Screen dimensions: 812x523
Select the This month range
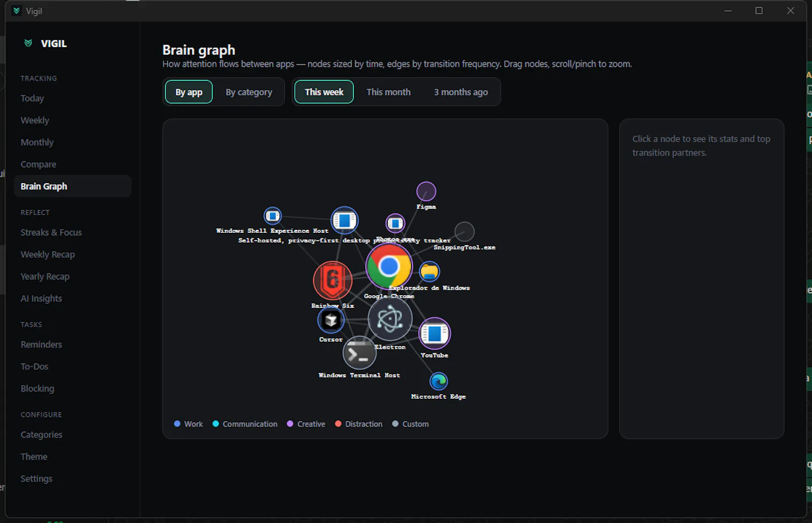pos(388,92)
